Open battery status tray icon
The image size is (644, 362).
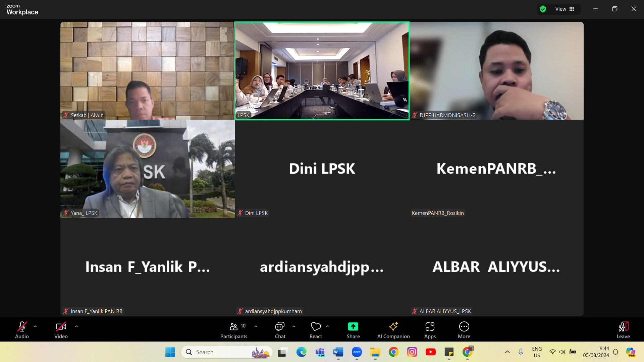573,352
